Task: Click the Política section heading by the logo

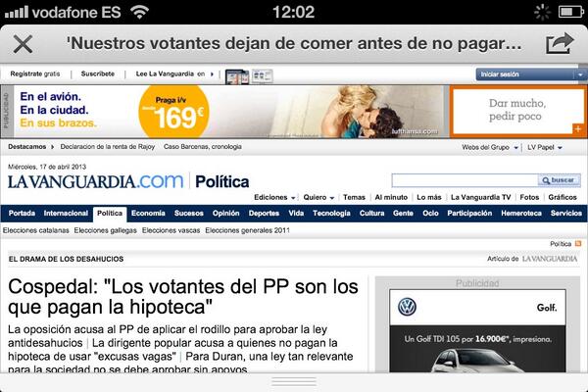Action: (222, 181)
